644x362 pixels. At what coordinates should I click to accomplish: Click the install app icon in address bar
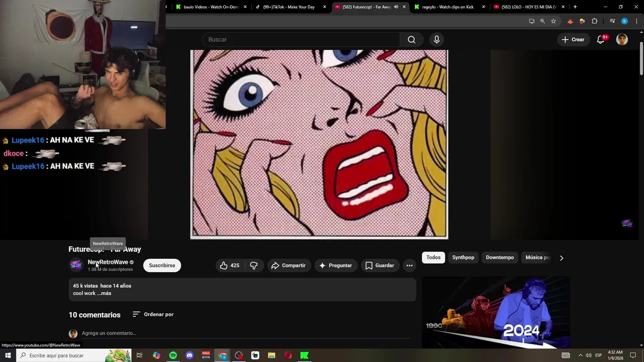pos(532,21)
